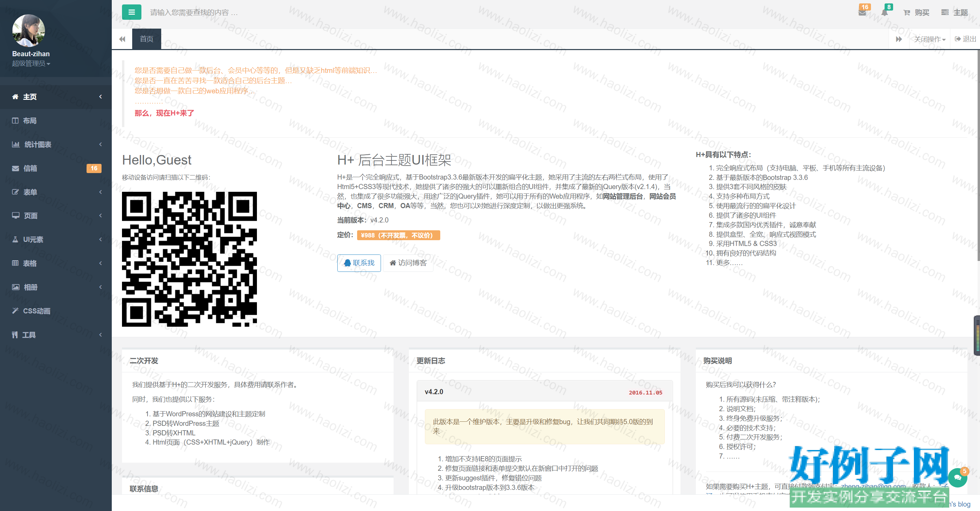Click the UI元素 flask icon

15,239
